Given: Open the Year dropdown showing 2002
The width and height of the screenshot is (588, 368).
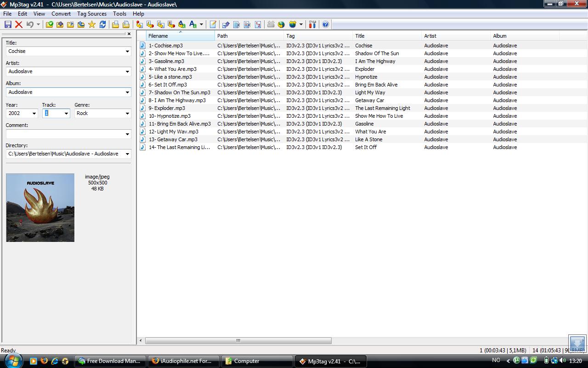Looking at the screenshot, I should (x=34, y=114).
